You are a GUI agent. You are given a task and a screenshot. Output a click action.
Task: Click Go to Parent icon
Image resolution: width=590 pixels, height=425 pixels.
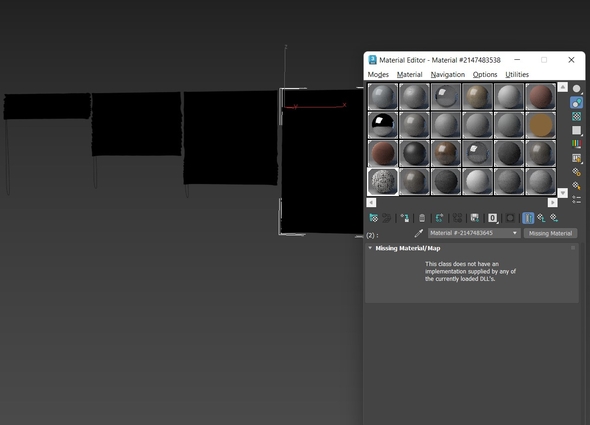pyautogui.click(x=541, y=218)
